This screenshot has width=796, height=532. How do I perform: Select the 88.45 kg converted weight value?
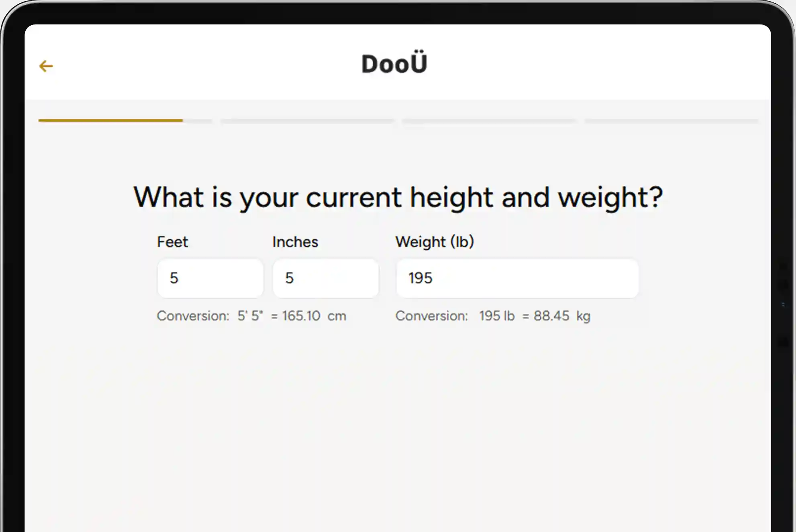[x=562, y=316]
